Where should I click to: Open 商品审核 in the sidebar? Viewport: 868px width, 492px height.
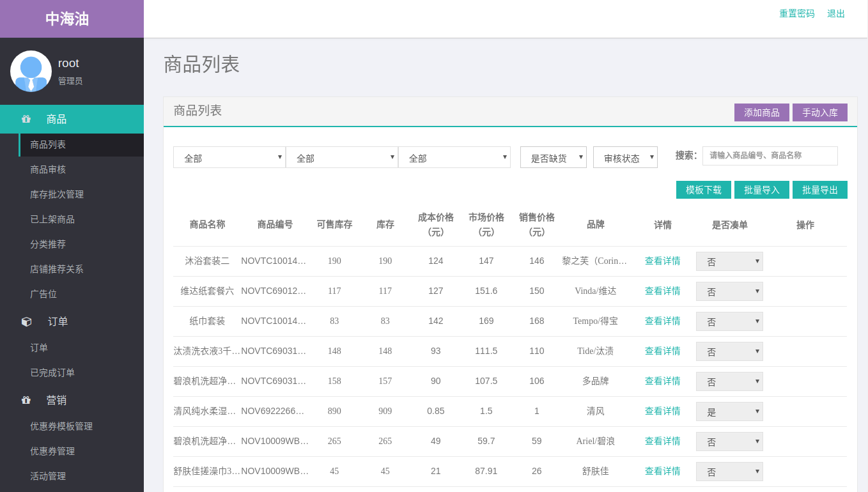pos(48,169)
